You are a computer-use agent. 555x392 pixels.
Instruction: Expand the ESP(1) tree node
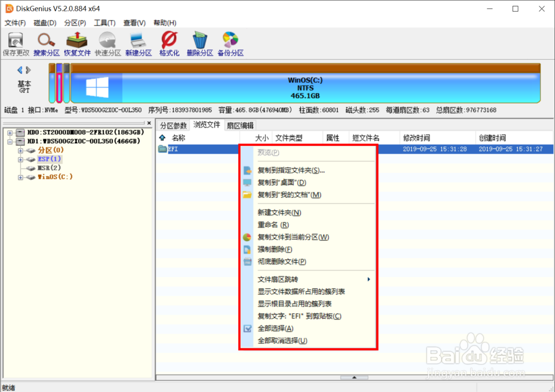pyautogui.click(x=21, y=160)
